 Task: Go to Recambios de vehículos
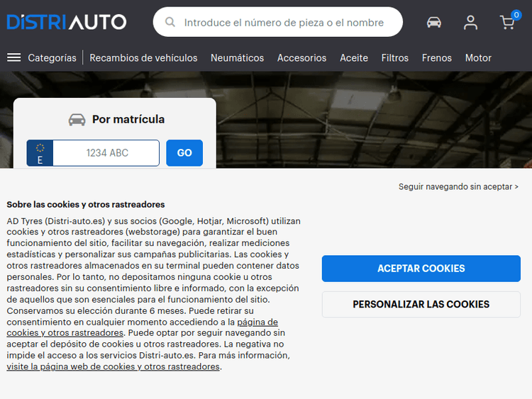tap(143, 58)
